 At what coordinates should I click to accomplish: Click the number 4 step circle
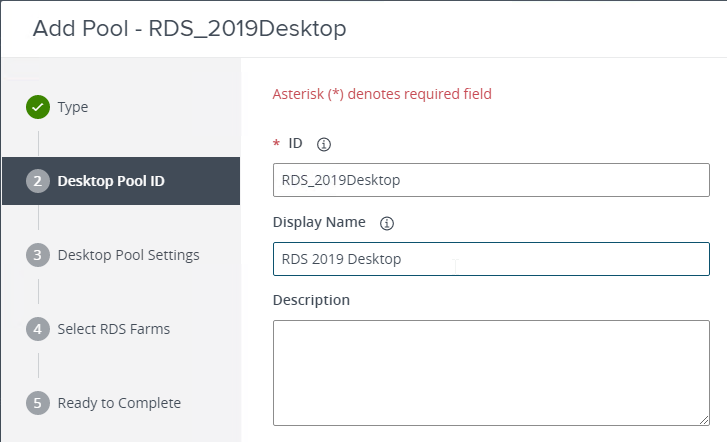(x=38, y=329)
